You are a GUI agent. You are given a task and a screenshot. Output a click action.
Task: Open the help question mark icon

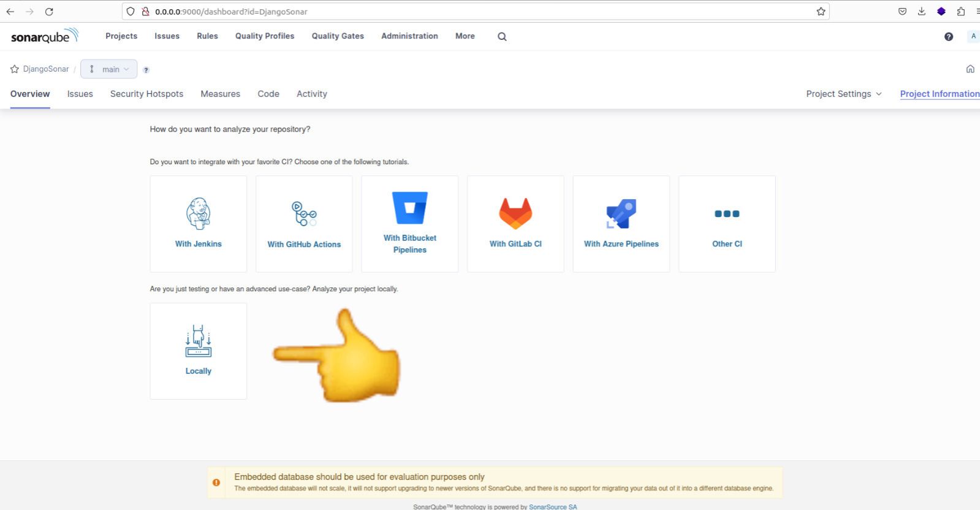[949, 37]
